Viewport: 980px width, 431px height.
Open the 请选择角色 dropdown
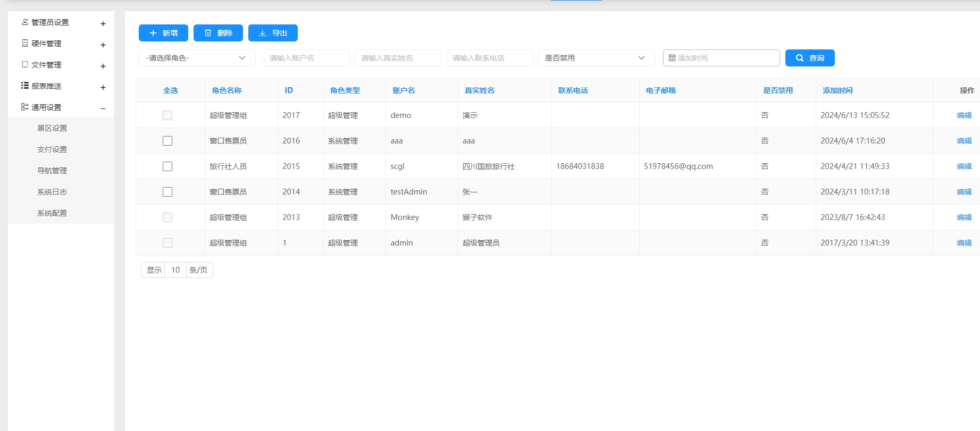pos(197,58)
